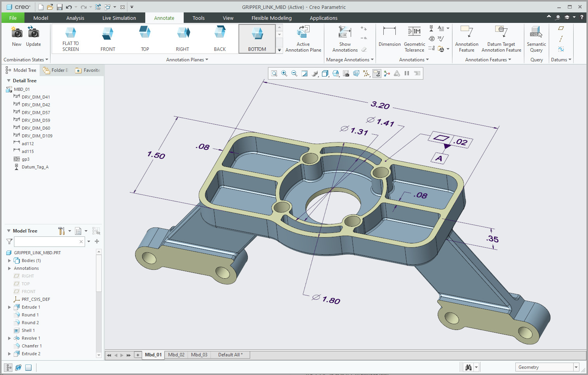588x375 pixels.
Task: Click the Refit zoom icon
Action: point(274,73)
